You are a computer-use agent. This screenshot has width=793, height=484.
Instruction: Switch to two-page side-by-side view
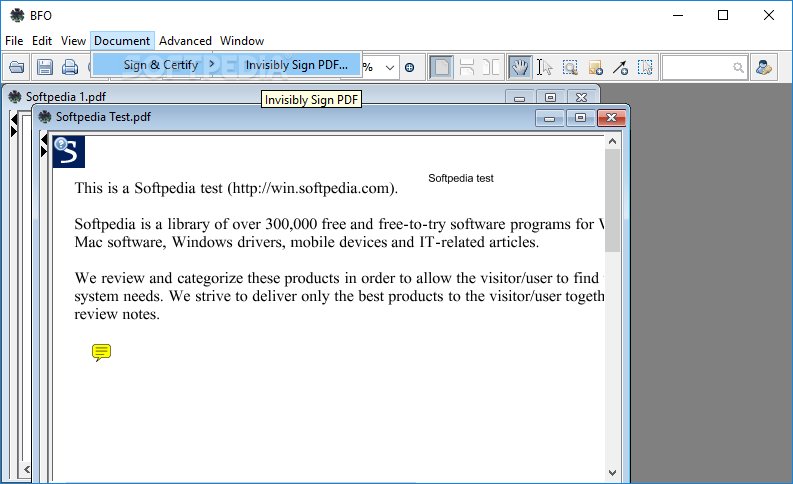491,67
